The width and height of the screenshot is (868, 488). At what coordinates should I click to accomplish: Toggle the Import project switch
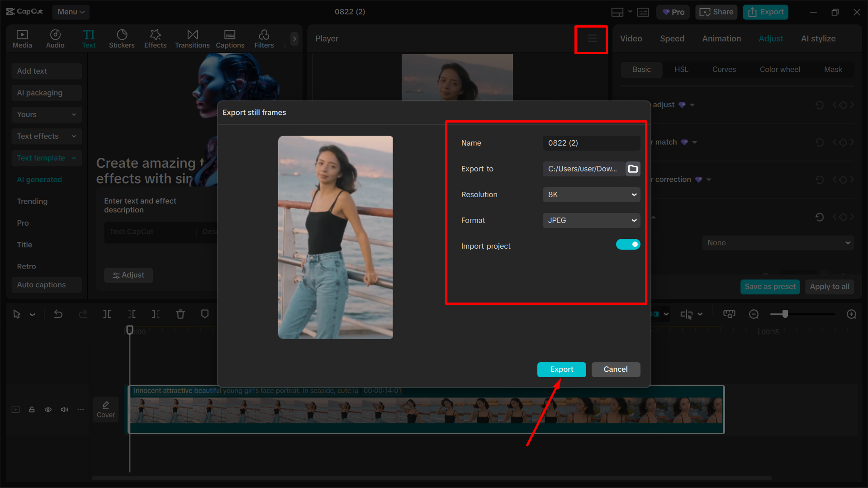tap(628, 244)
